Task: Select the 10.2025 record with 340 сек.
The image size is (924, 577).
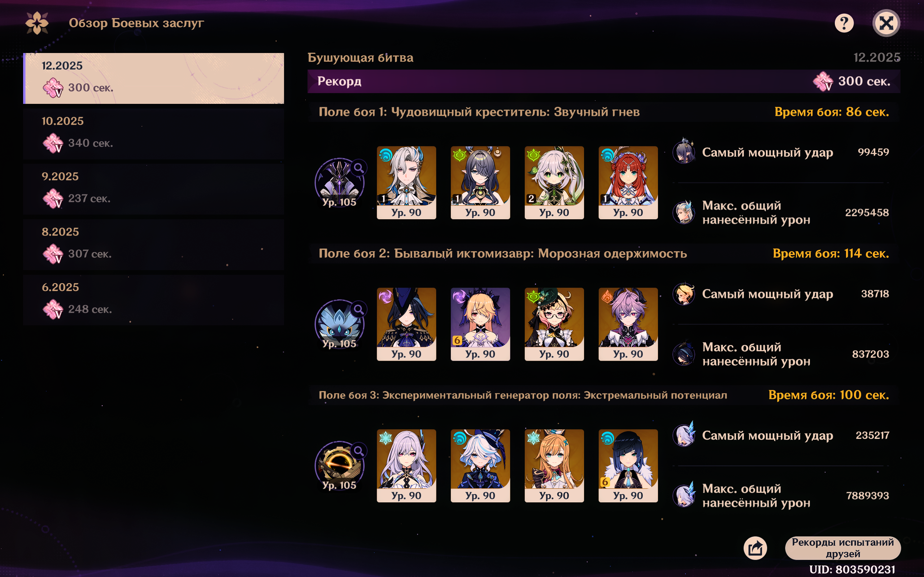Action: click(153, 134)
